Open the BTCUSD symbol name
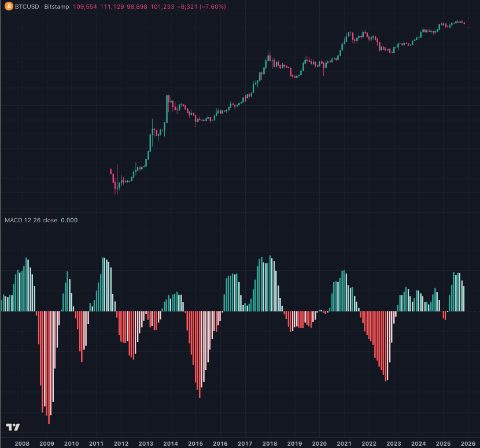This screenshot has height=448, width=480. 27,6
